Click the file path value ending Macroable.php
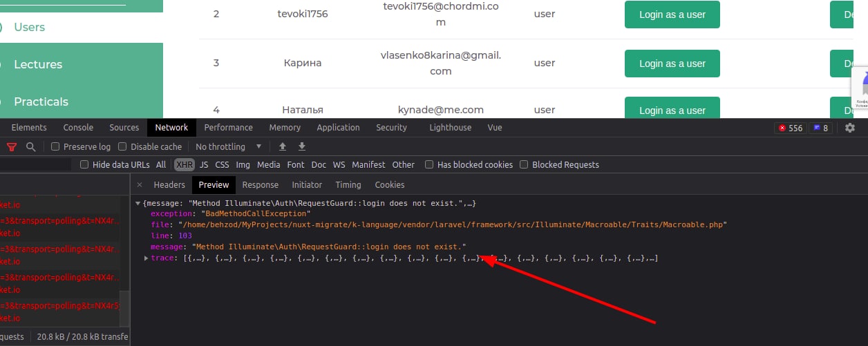The image size is (868, 346). coord(453,225)
